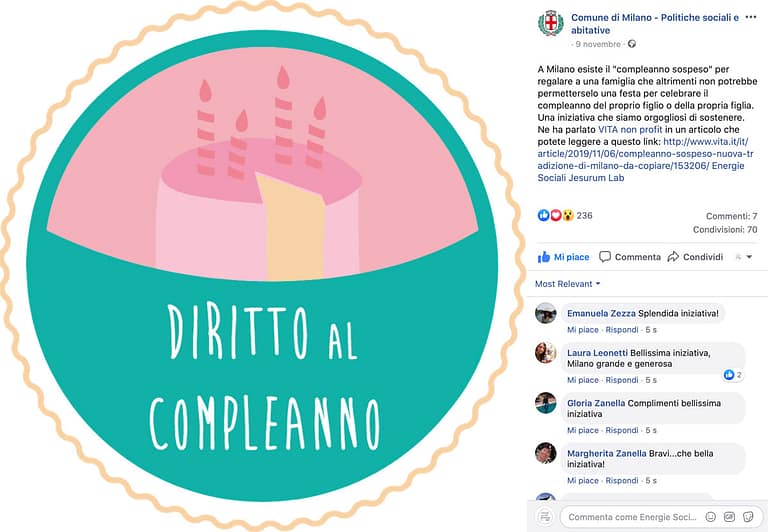Click the Commenta speech bubble button
The image size is (768, 532).
(x=630, y=257)
